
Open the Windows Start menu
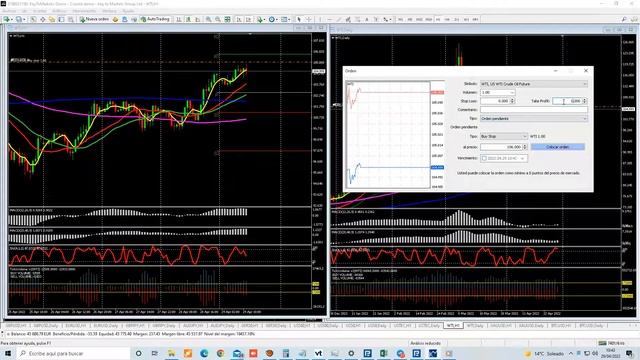pyautogui.click(x=8, y=353)
